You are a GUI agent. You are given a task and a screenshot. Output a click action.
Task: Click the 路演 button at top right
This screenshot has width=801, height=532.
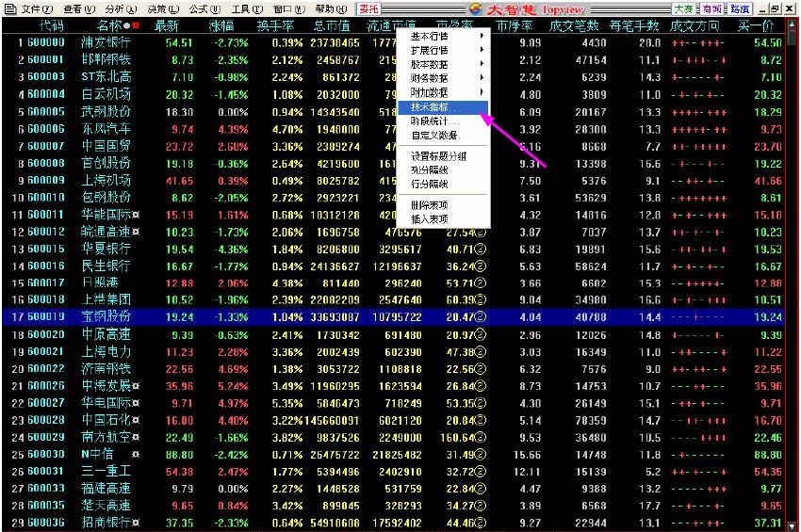(740, 8)
